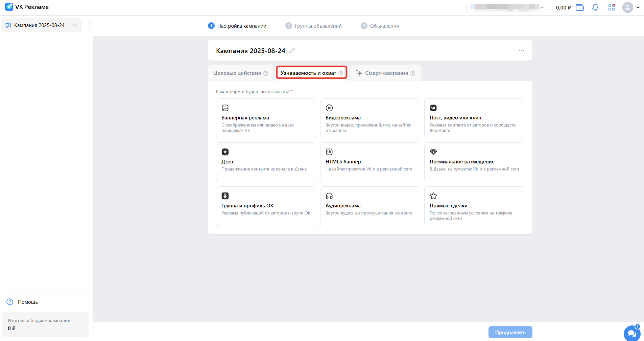Open sidebar campaign three-dot options

point(75,25)
